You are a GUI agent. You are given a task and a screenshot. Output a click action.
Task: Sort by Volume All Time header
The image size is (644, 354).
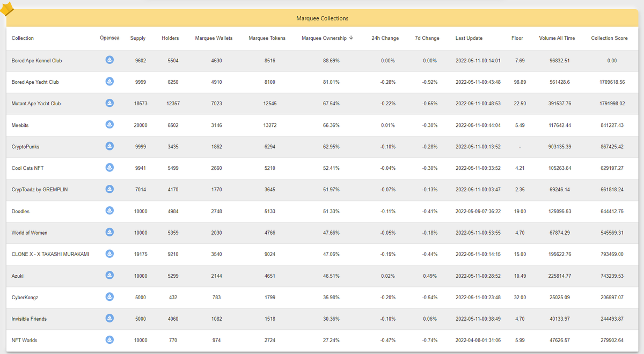557,38
